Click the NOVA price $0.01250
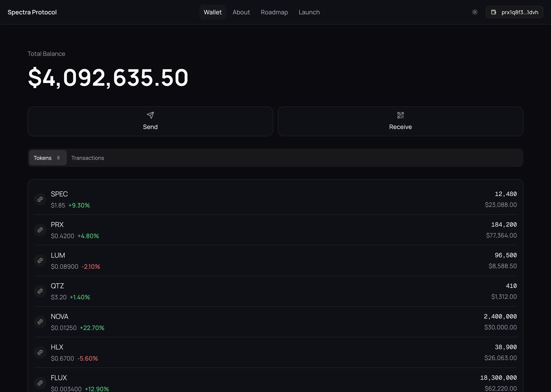The height and width of the screenshot is (392, 551). coord(64,328)
